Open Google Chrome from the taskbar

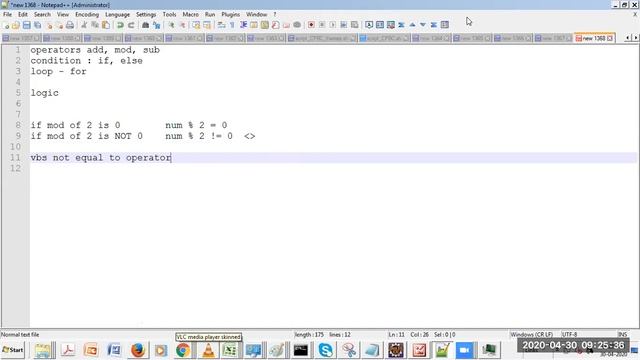pyautogui.click(x=183, y=350)
